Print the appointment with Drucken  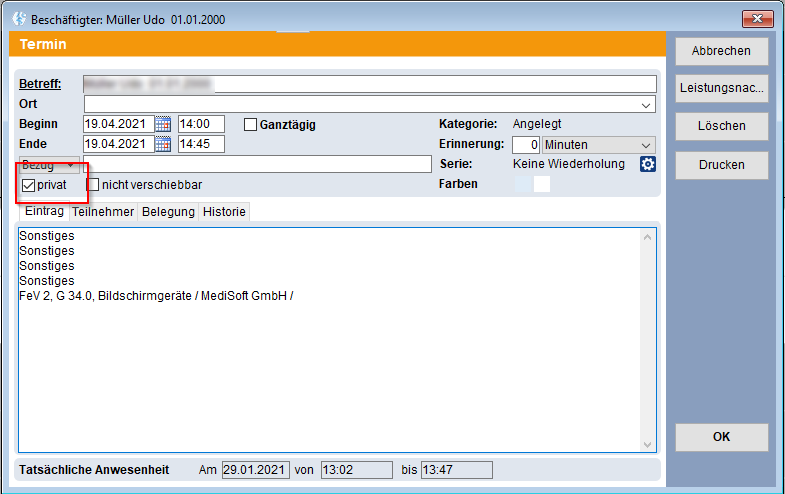(x=721, y=165)
